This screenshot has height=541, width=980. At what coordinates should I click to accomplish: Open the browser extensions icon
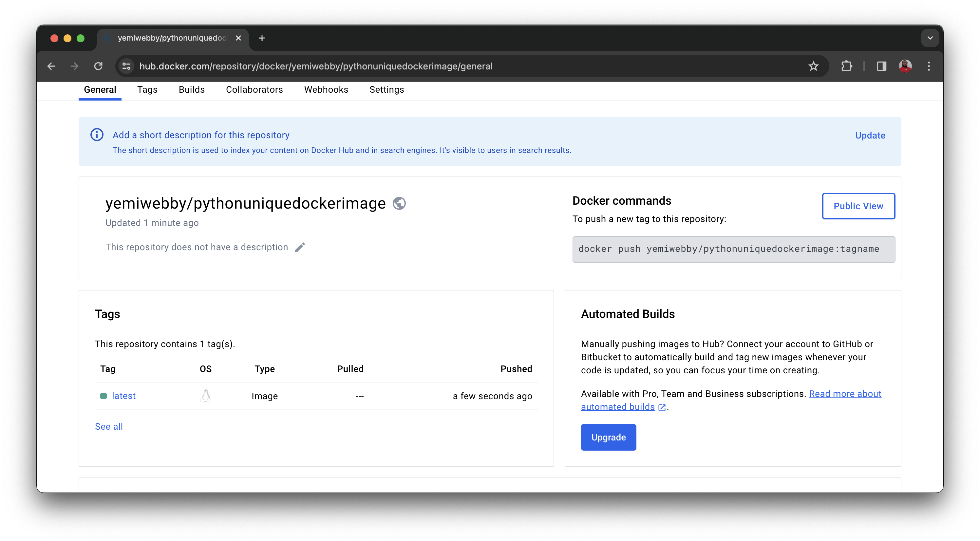[x=846, y=66]
